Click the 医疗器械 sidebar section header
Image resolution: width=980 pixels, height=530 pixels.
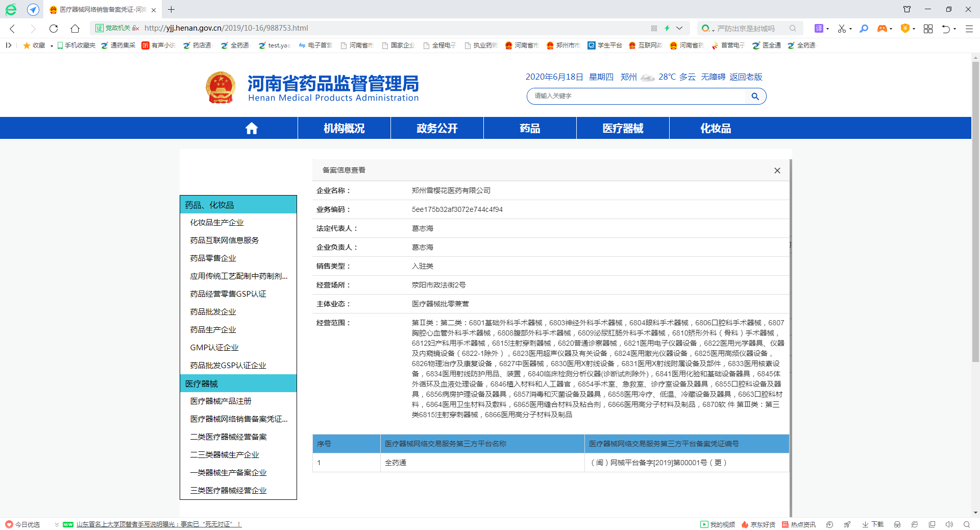click(238, 383)
